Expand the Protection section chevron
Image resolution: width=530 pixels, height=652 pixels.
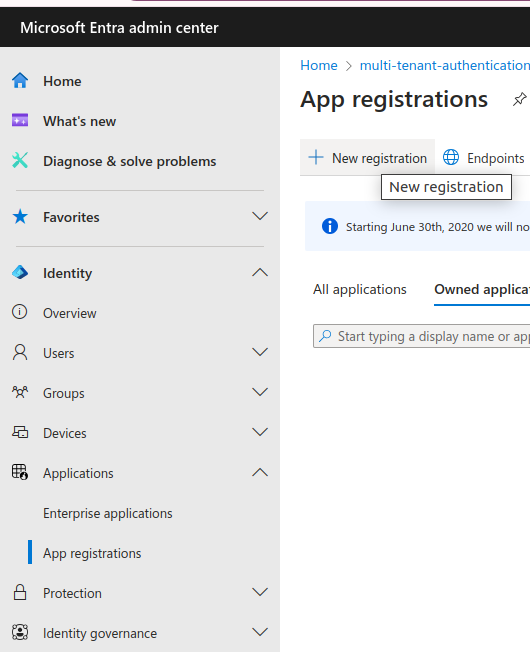[260, 592]
